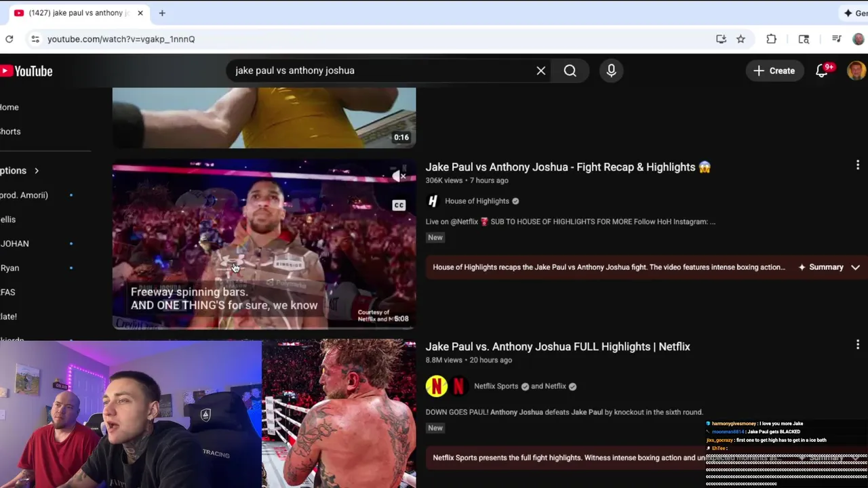Unmute the Fight Recap video preview
The height and width of the screenshot is (488, 868).
[399, 177]
